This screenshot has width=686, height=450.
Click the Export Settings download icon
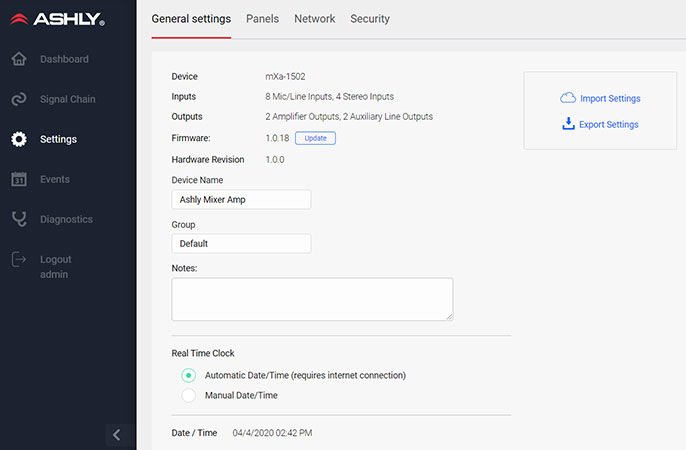[568, 124]
